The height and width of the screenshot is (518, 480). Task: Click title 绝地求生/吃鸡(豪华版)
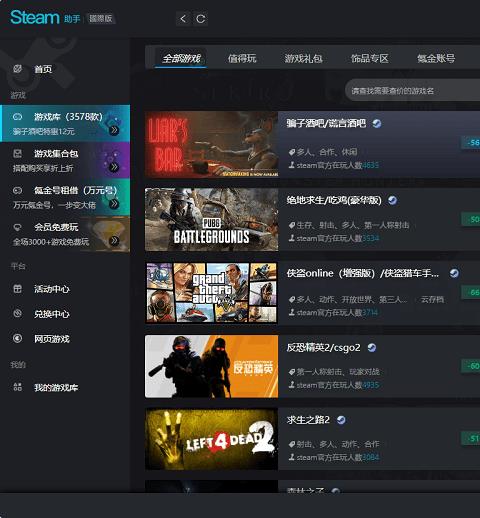coord(334,200)
